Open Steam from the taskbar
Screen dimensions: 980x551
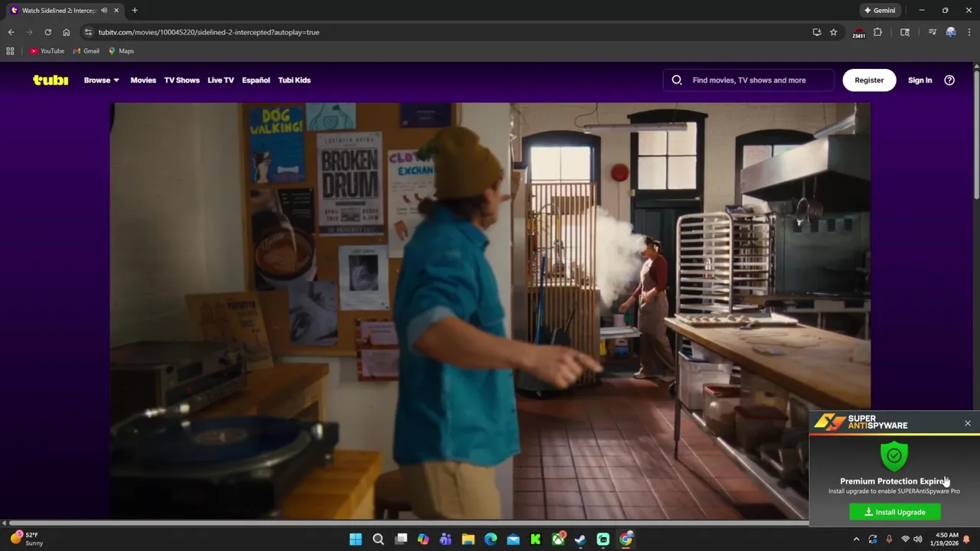pyautogui.click(x=580, y=540)
